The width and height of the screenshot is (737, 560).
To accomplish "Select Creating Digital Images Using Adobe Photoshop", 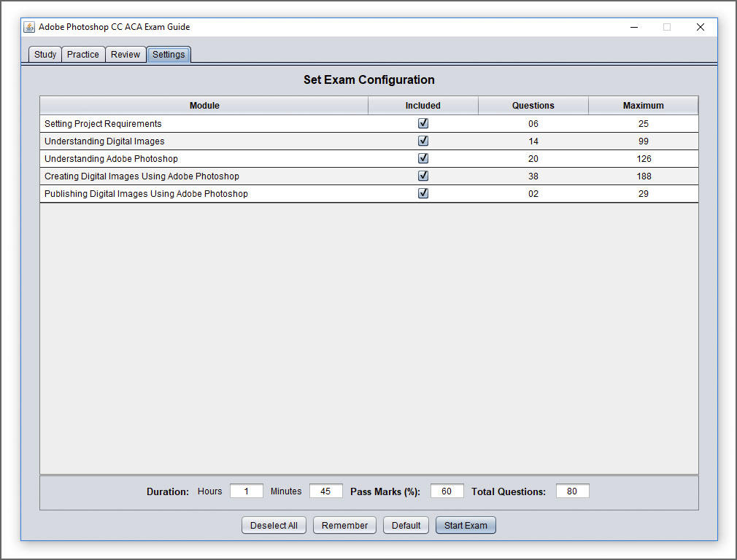I will tap(142, 176).
